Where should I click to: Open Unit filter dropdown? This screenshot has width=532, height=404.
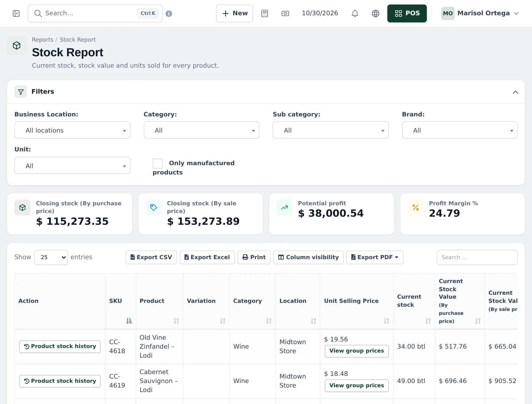[72, 165]
